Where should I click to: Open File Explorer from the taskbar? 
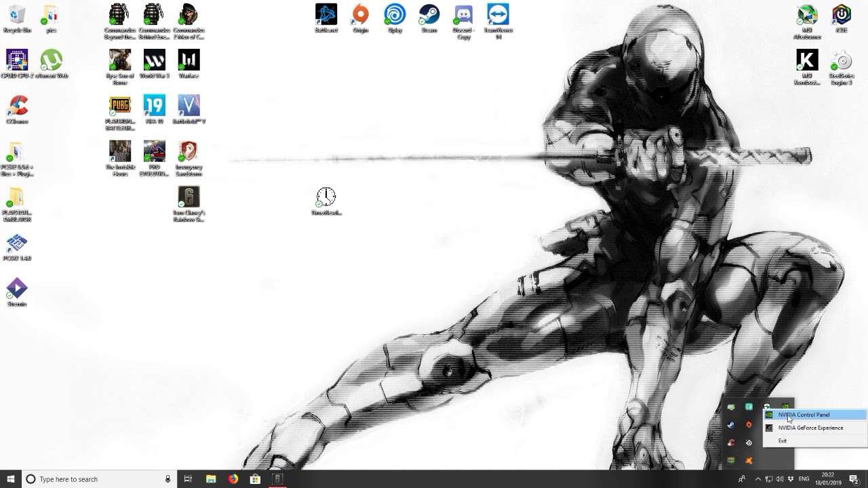pos(211,479)
